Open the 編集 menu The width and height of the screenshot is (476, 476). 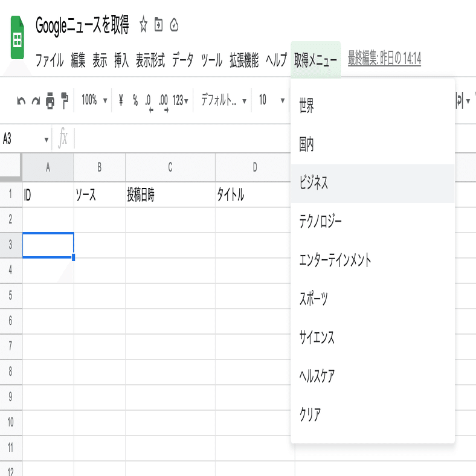pyautogui.click(x=78, y=60)
